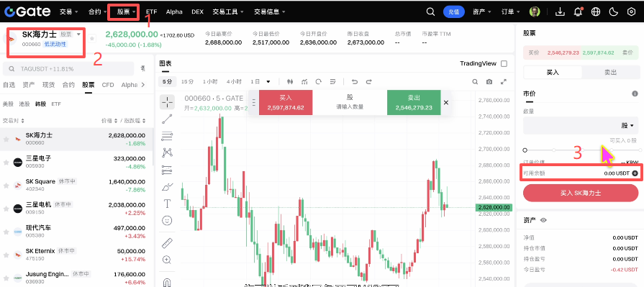Undo the last chart action

click(355, 82)
